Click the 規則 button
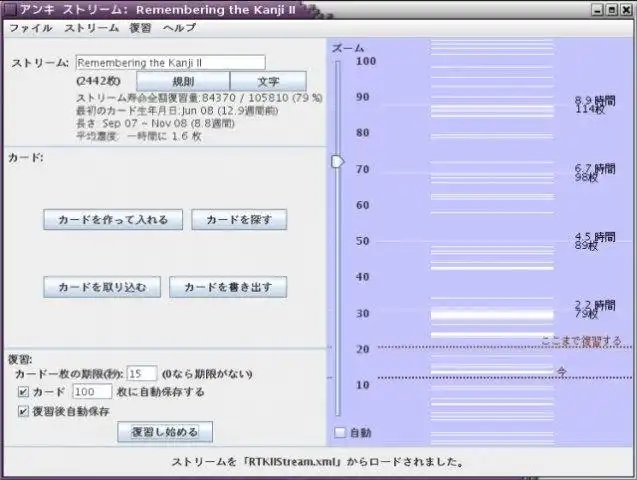Viewport: 637px width, 480px height. point(183,82)
